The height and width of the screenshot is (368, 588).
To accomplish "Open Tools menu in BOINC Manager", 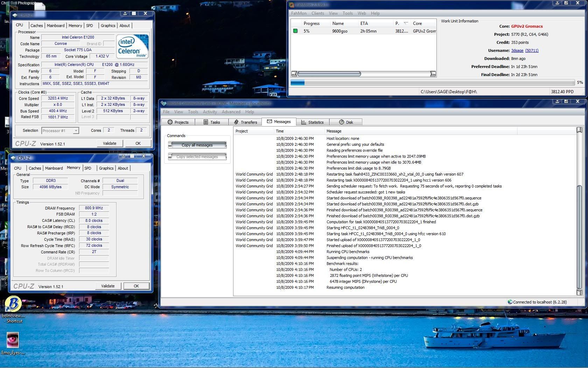I will pos(193,112).
